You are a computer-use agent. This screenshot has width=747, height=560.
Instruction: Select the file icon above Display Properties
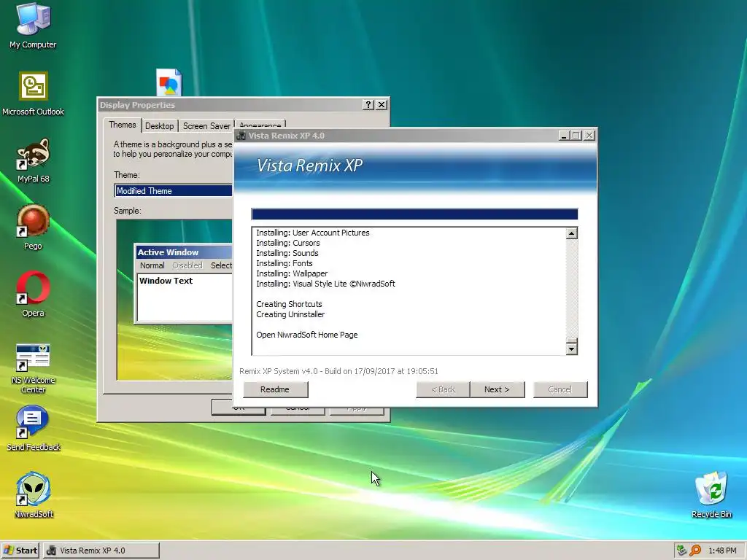[x=169, y=82]
